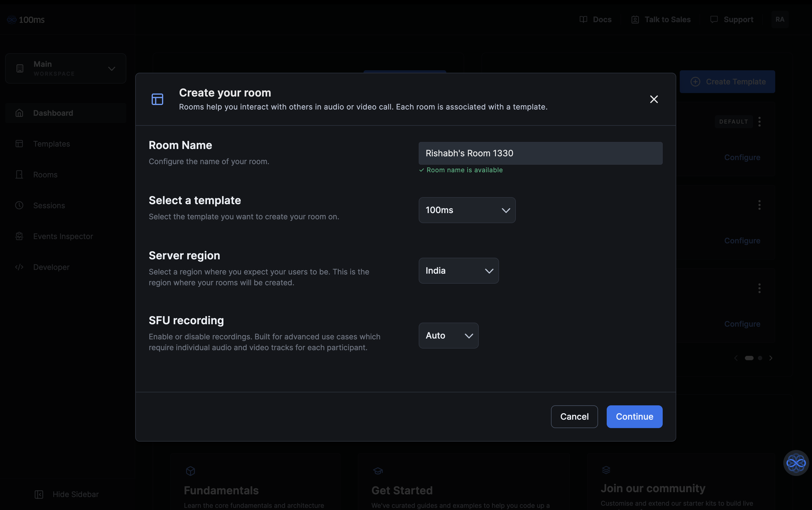Open Rooms in the sidebar
Image resolution: width=812 pixels, height=510 pixels.
(x=45, y=175)
